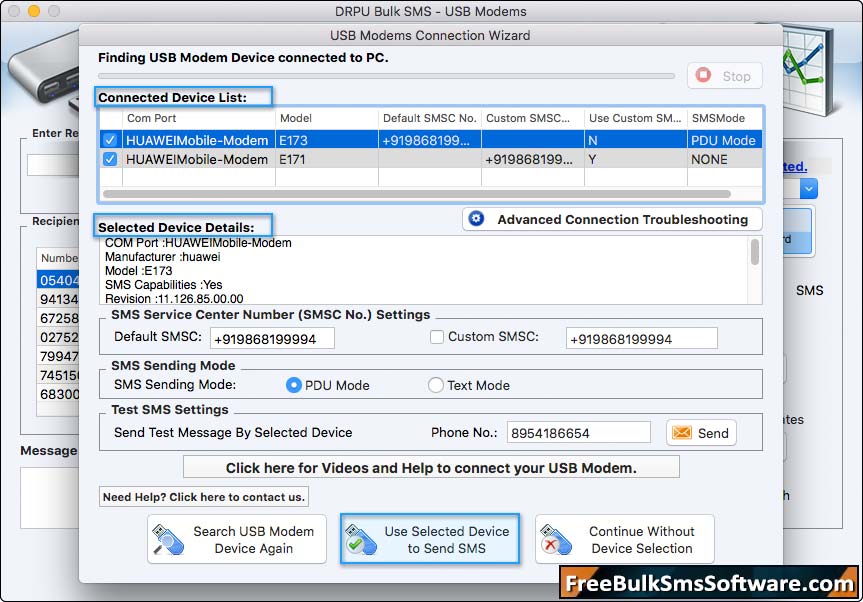Click the Model column header

click(327, 118)
